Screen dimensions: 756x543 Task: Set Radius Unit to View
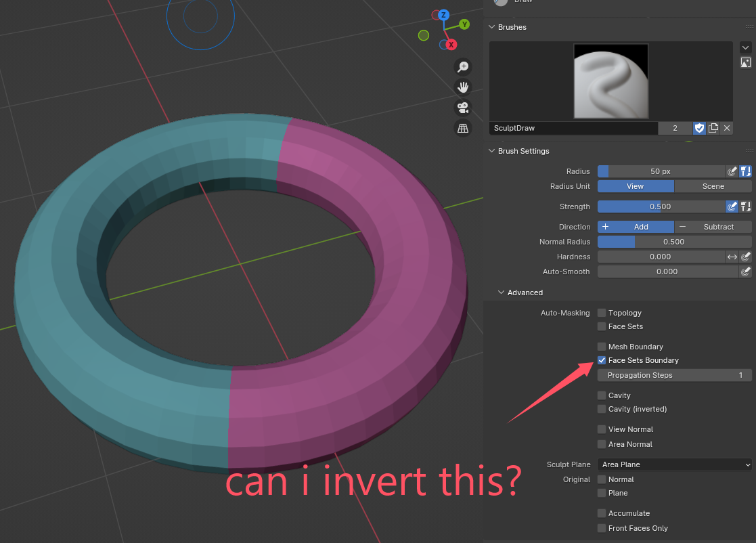click(x=636, y=186)
